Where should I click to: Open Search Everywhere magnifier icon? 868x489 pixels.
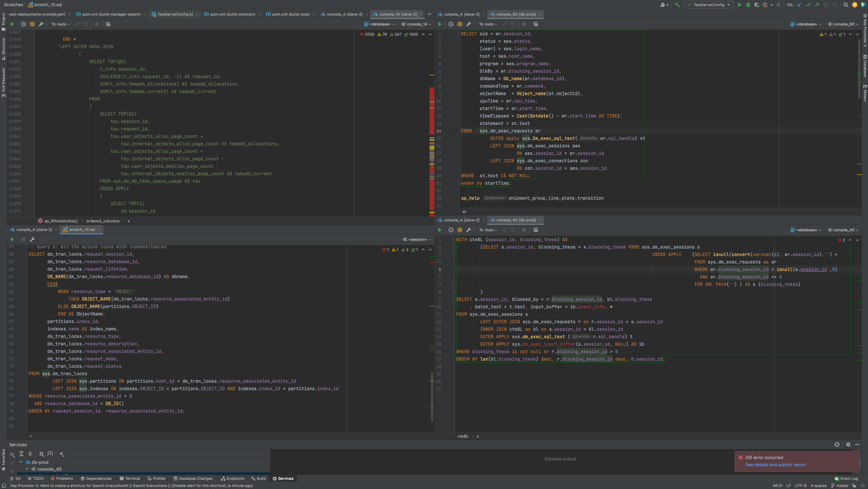tap(846, 5)
